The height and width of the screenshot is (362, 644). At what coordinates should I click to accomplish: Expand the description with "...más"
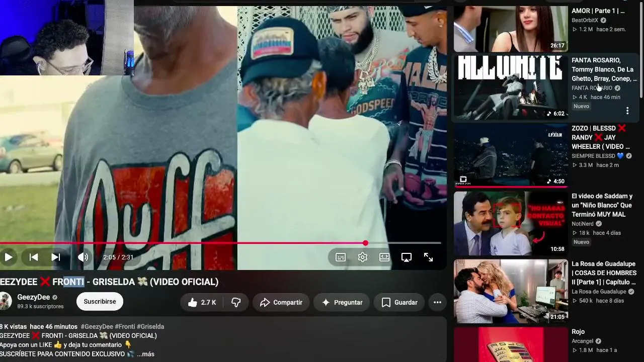[145, 354]
